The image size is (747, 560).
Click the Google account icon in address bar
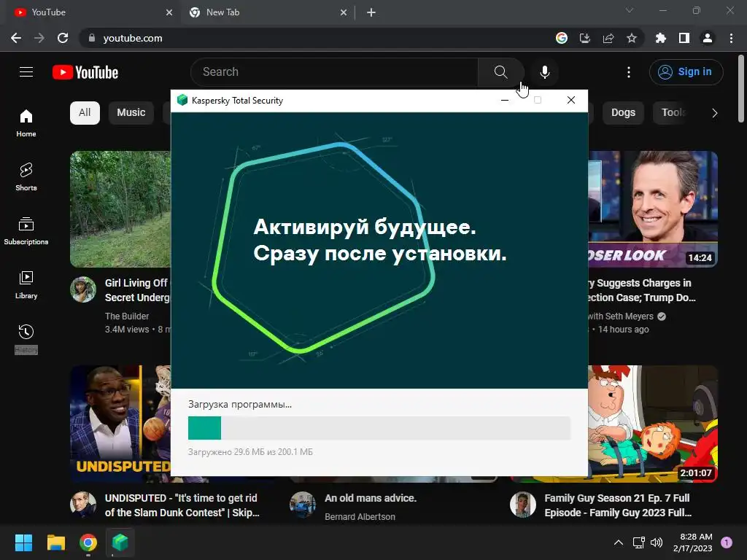pos(562,38)
